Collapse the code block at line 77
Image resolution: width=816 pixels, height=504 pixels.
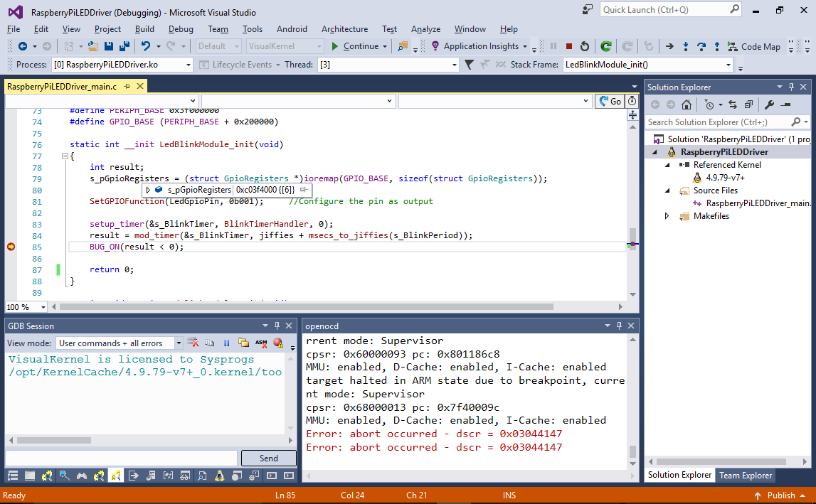tap(65, 156)
